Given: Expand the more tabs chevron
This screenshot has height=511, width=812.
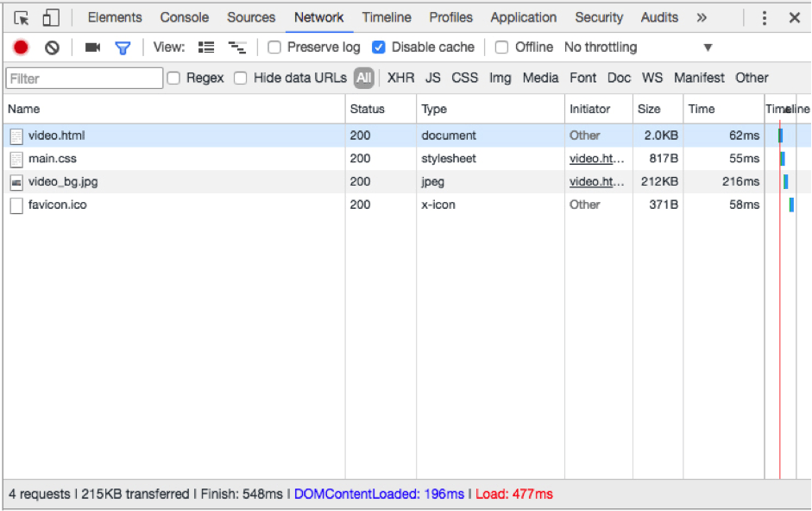Looking at the screenshot, I should [702, 17].
